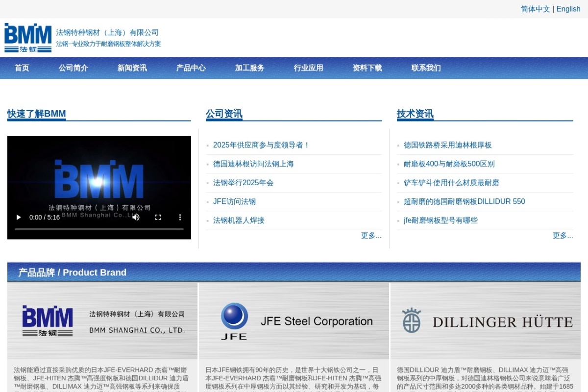Open news 法钢机器人焊接
This screenshot has height=392, width=588.
coord(239,220)
